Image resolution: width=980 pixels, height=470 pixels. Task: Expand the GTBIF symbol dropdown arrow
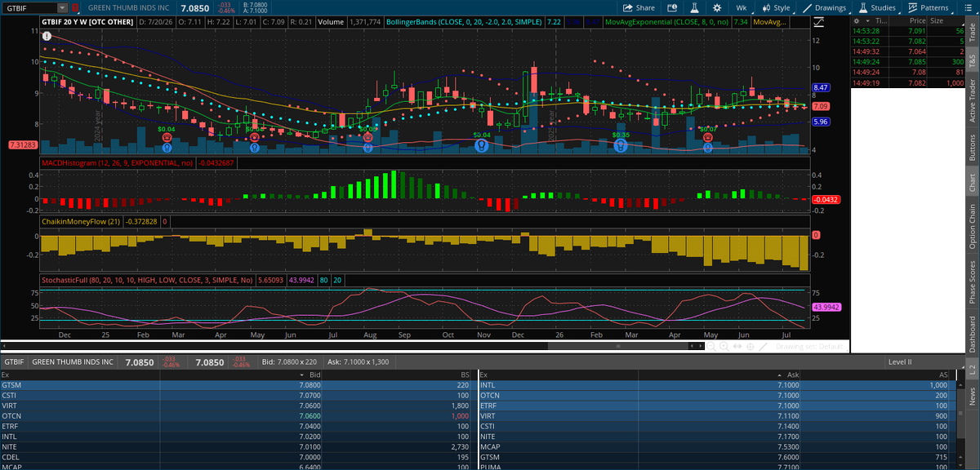pyautogui.click(x=64, y=7)
